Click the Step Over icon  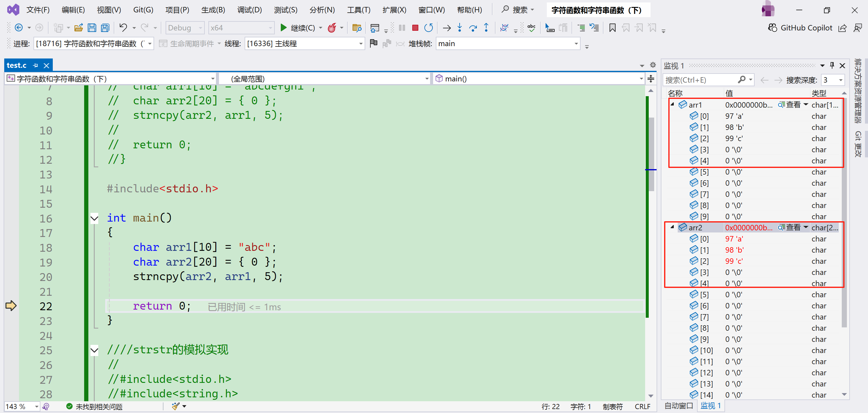coord(473,28)
